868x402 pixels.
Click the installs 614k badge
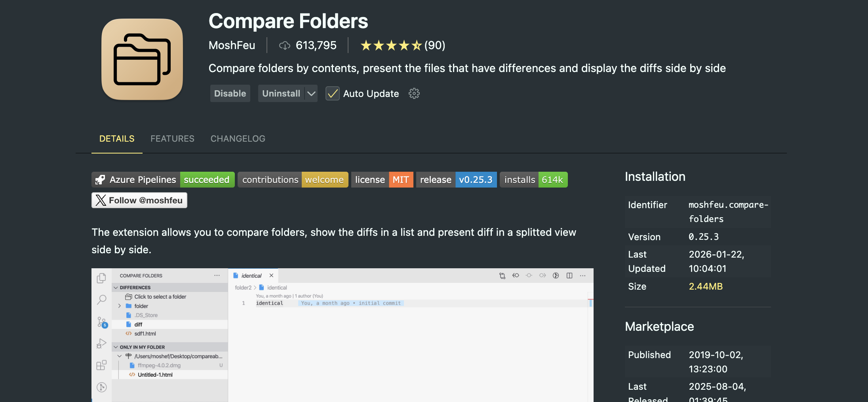click(x=533, y=180)
